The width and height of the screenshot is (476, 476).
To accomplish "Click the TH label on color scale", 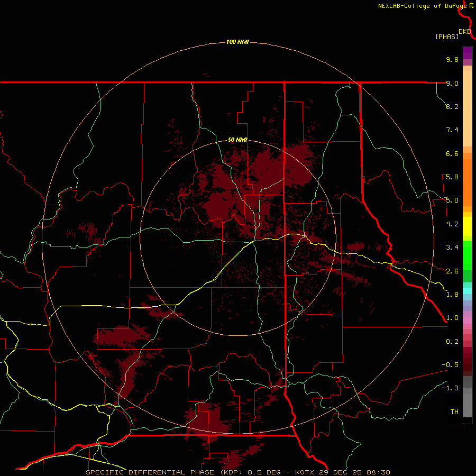I will coord(454,412).
